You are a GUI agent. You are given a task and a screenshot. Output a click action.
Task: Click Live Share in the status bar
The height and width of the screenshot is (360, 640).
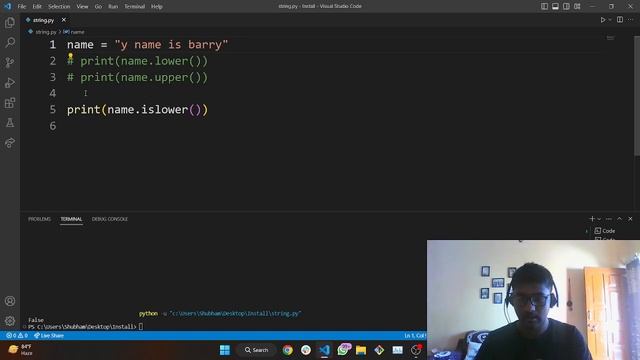pyautogui.click(x=49, y=336)
